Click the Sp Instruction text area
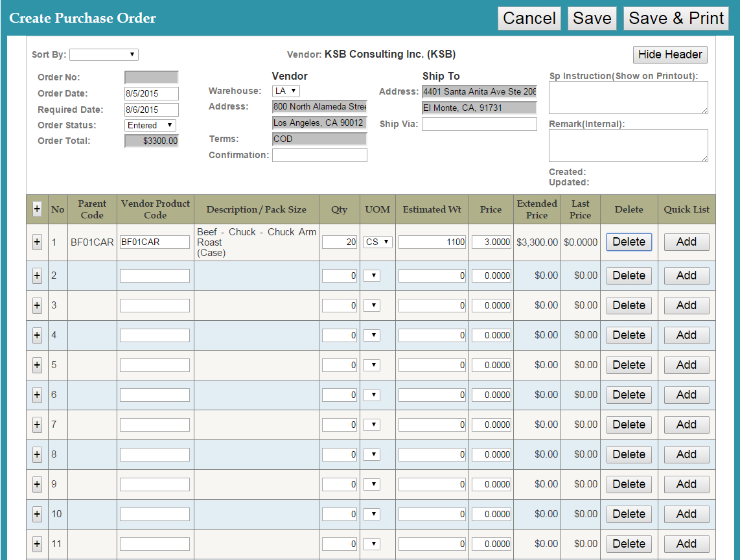740x560 pixels. click(628, 98)
